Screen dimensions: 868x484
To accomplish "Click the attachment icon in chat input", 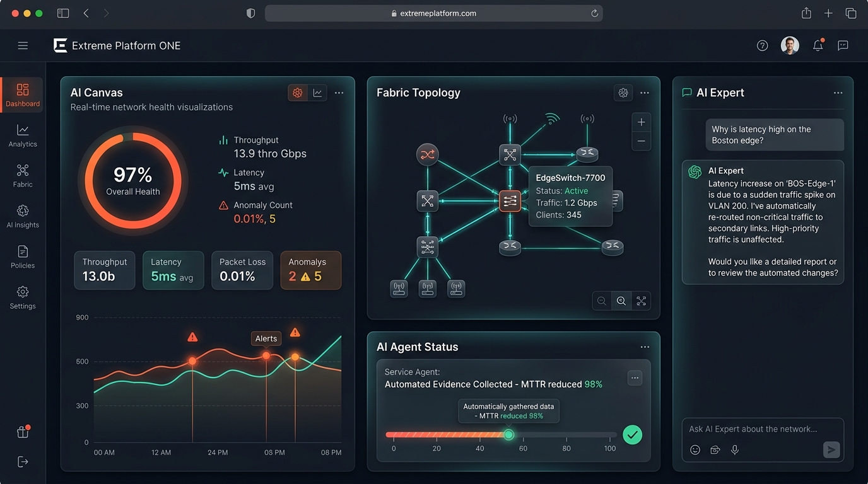I will 715,450.
